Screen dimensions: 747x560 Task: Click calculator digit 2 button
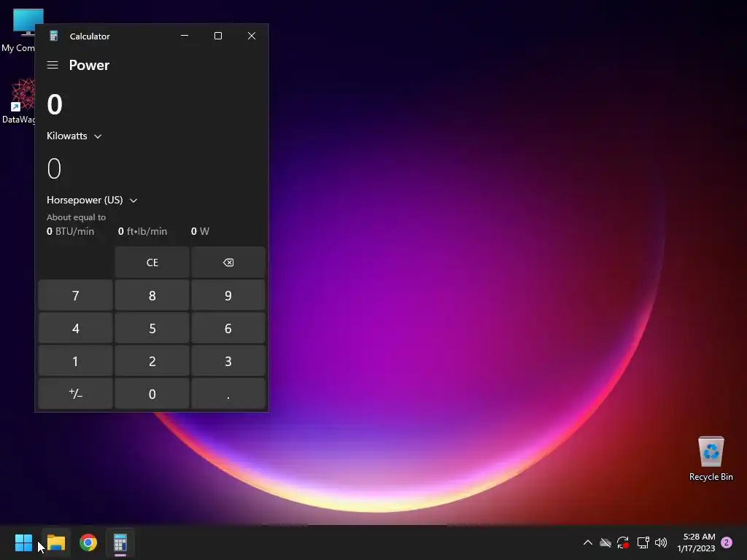click(152, 361)
